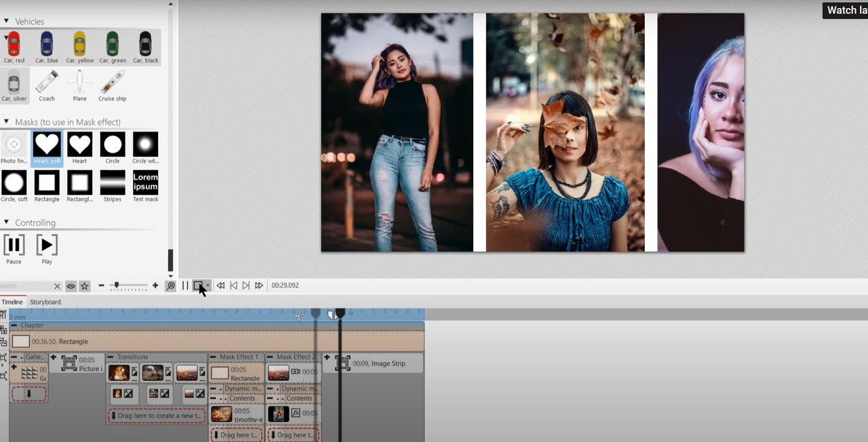Image resolution: width=868 pixels, height=442 pixels.
Task: Select the silver car object
Action: 14,85
